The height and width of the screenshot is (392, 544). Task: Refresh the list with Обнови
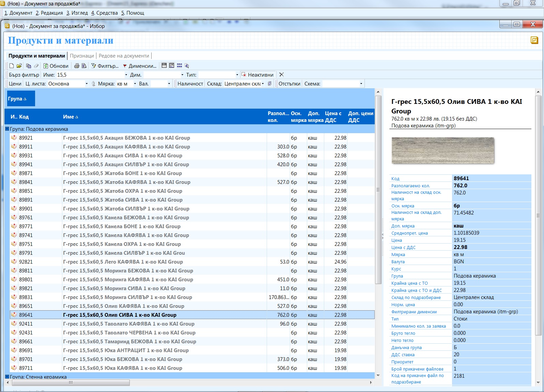click(x=56, y=66)
